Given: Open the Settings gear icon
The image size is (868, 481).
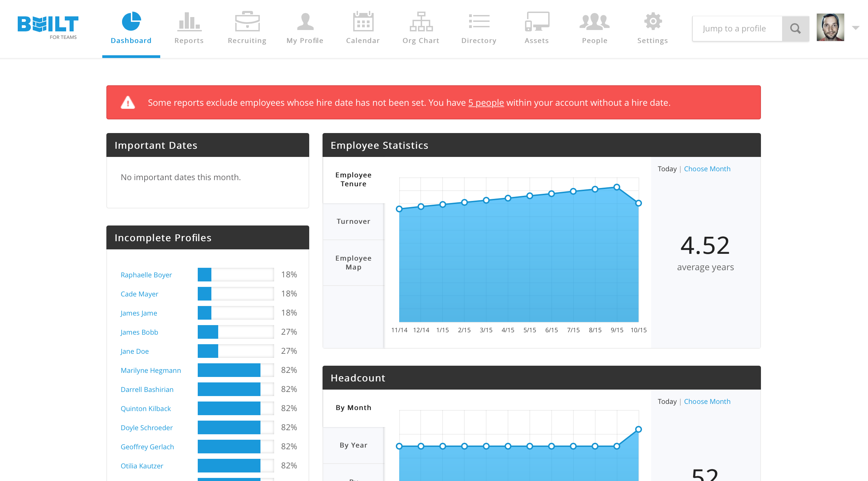Looking at the screenshot, I should 653,21.
